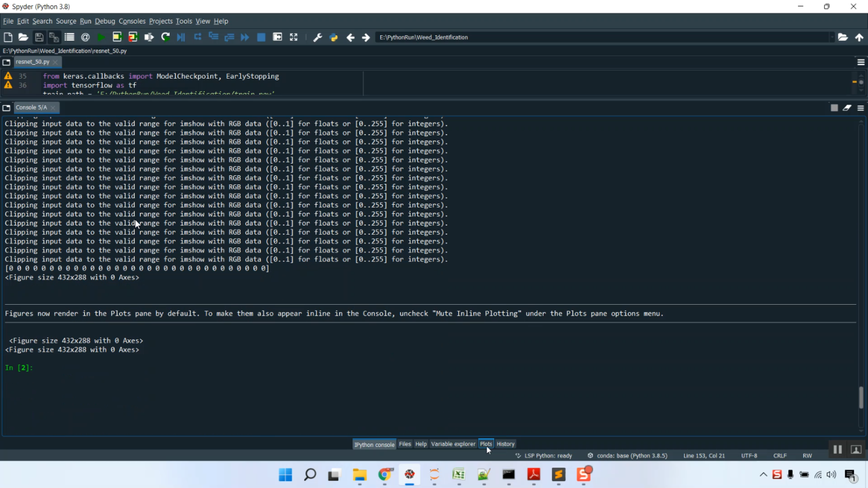
Task: Interrupt the kernel with gray stop square
Action: tap(834, 108)
